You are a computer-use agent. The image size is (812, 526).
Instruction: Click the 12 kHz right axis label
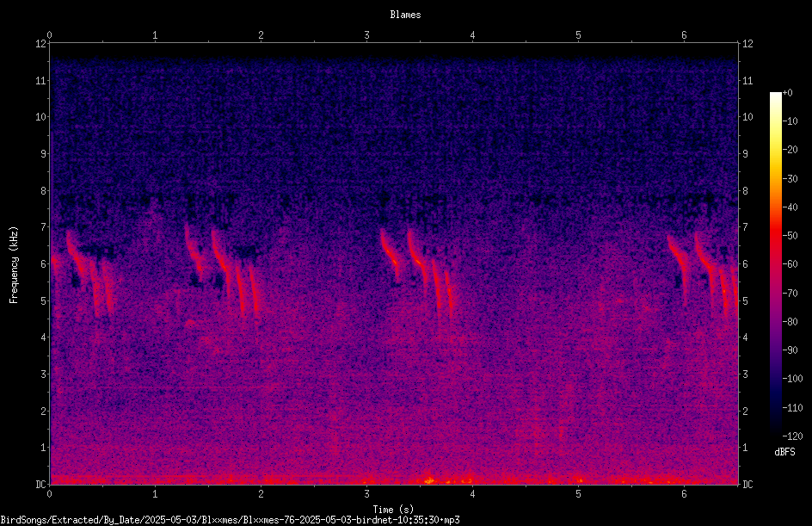pyautogui.click(x=747, y=44)
